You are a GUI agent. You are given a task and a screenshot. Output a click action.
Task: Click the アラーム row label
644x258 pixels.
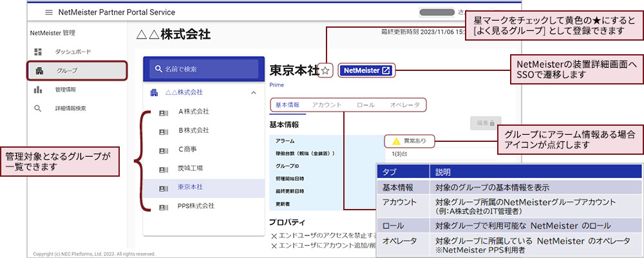pos(285,141)
